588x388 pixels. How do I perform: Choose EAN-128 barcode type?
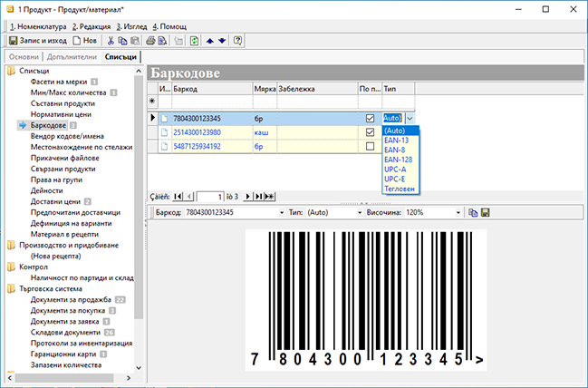pyautogui.click(x=400, y=160)
